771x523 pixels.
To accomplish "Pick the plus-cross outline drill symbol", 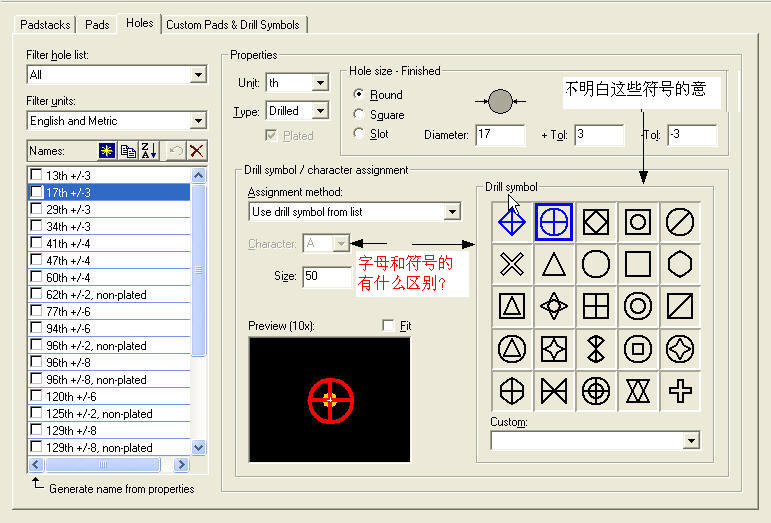I will pos(680,391).
